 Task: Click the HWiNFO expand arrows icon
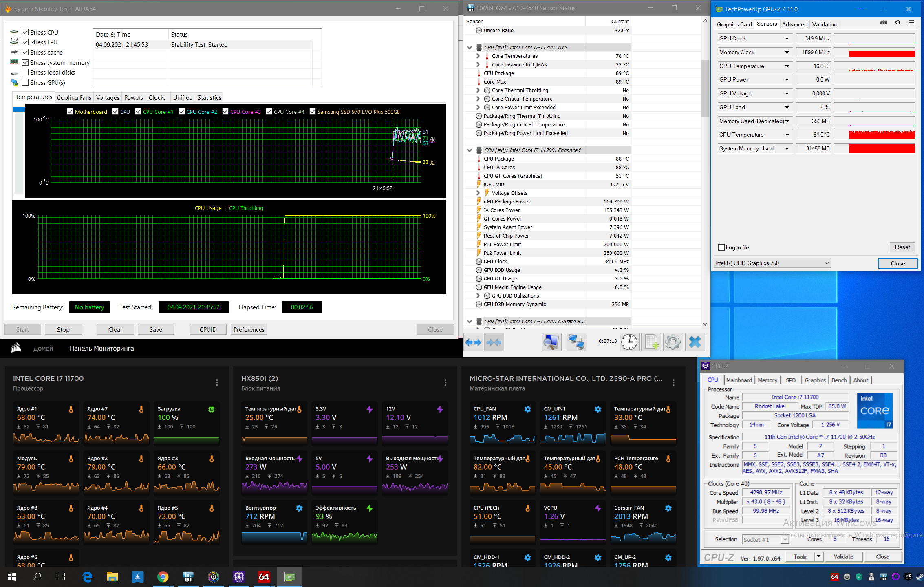coord(473,342)
